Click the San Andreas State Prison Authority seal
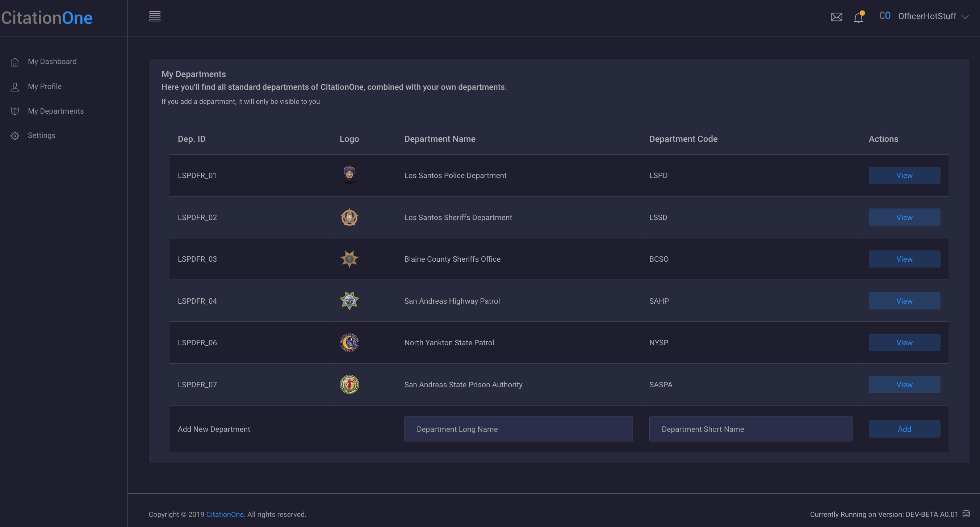Viewport: 980px width, 527px height. point(349,384)
